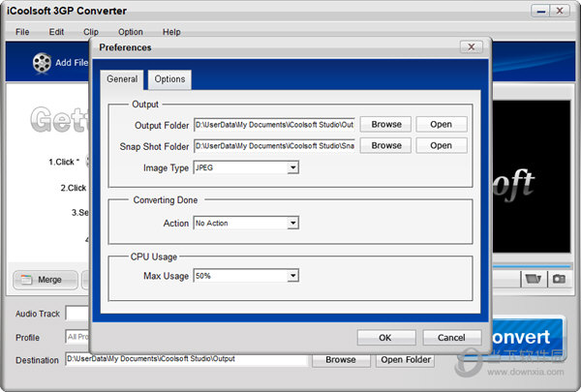This screenshot has height=392, width=581.
Task: Open the File menu
Action: (x=22, y=32)
